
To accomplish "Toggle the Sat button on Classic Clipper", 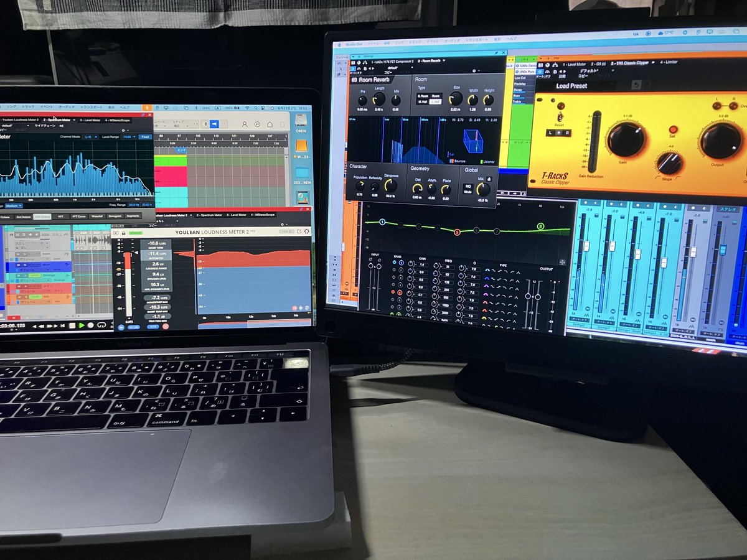I will coord(673,129).
